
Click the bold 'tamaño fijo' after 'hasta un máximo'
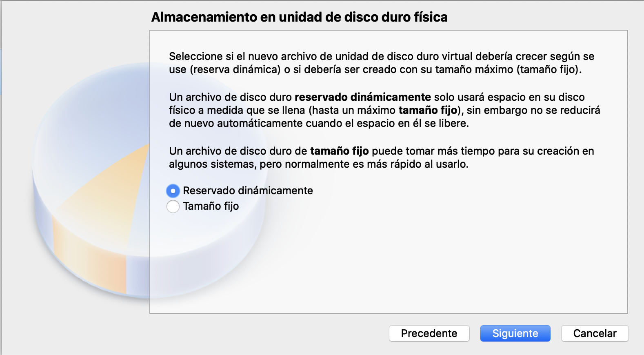tap(428, 110)
